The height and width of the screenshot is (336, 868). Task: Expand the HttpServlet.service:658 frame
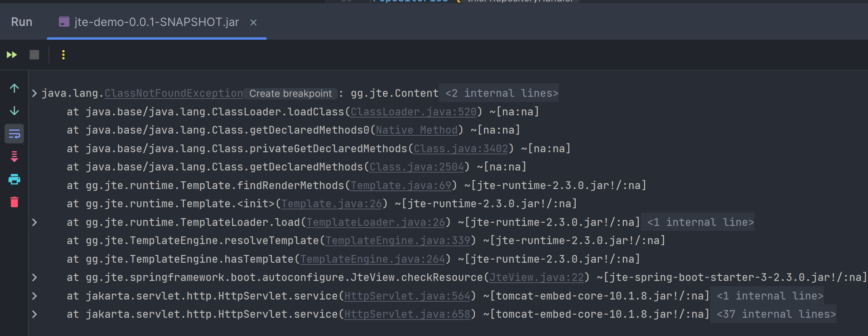tap(34, 314)
